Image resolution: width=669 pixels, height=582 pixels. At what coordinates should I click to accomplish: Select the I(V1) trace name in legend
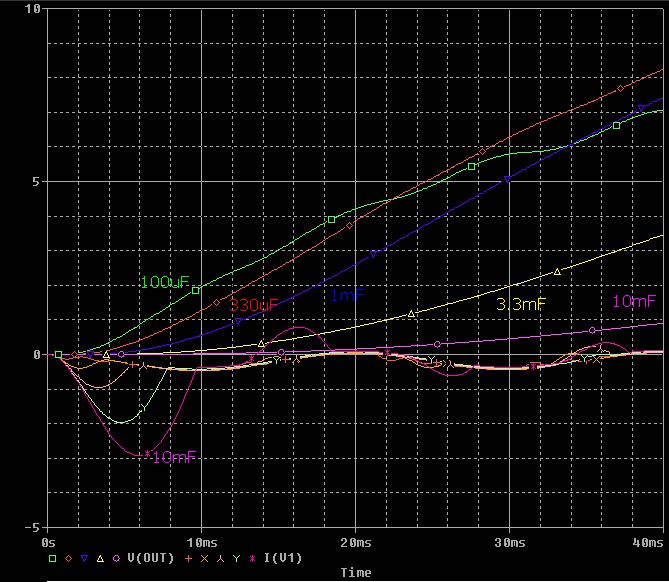[283, 558]
